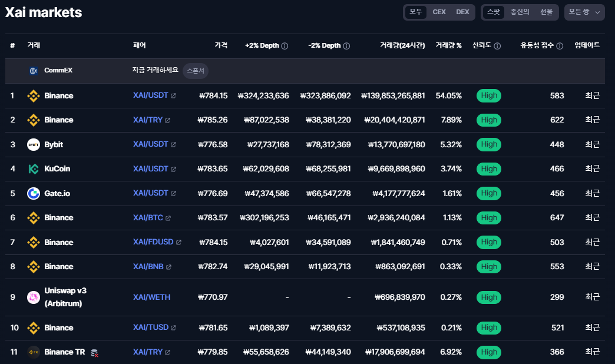Switch to the 모두 filter option

click(416, 12)
